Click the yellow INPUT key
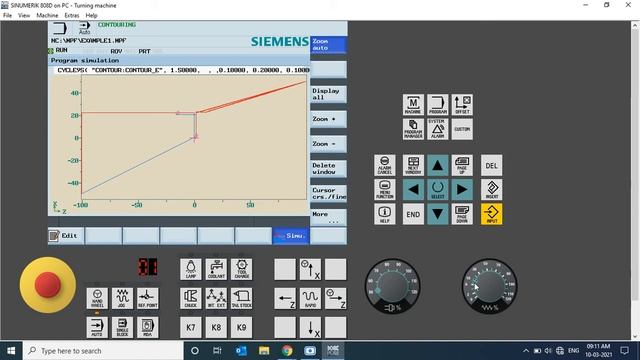This screenshot has width=640, height=360. [491, 214]
